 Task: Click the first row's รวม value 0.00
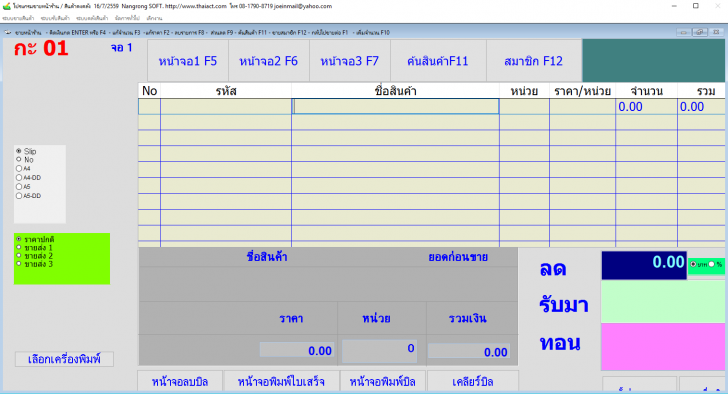tap(692, 107)
